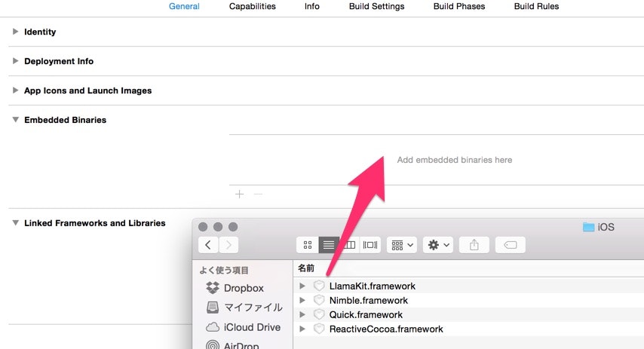Switch to the General tab

184,6
